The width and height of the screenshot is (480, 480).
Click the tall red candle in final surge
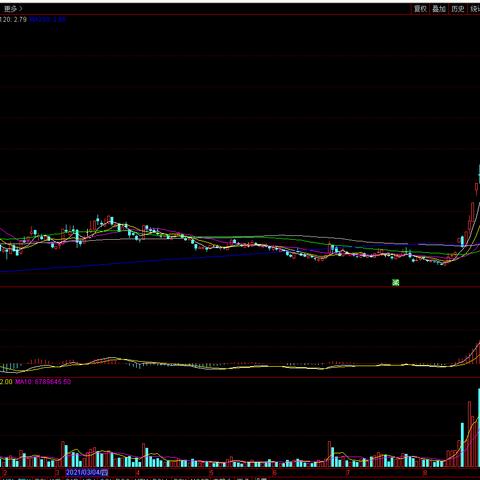(472, 215)
